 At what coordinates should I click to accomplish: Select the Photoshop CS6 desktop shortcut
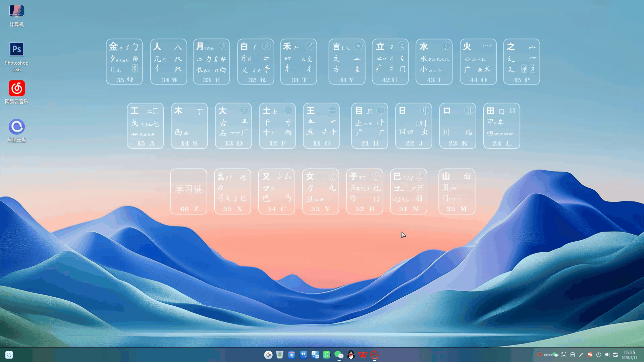click(x=16, y=57)
